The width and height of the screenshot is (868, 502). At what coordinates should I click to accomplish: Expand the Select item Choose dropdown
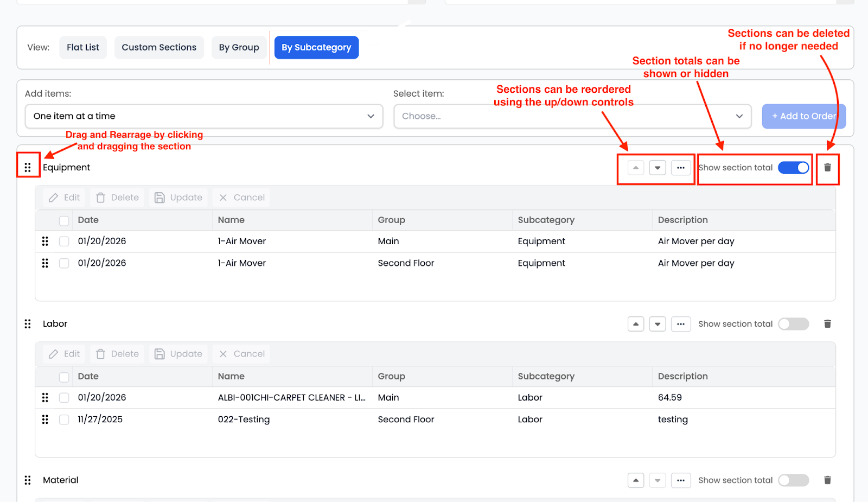tap(572, 116)
